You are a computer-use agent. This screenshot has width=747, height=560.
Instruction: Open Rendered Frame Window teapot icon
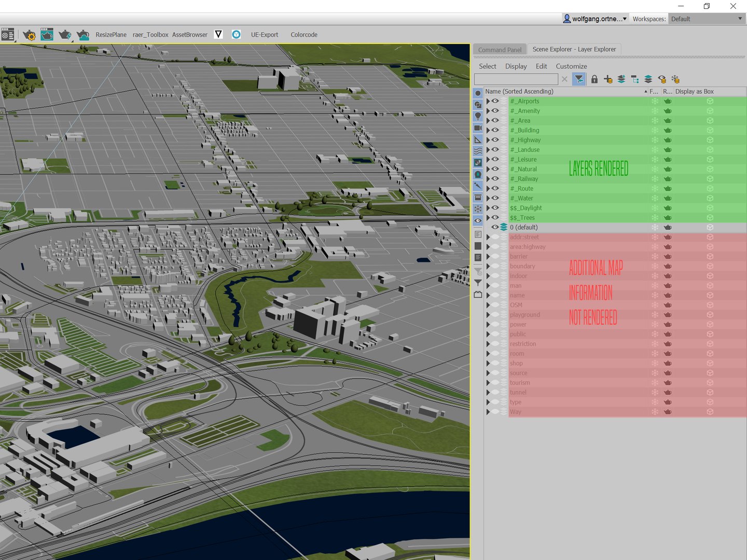point(47,35)
